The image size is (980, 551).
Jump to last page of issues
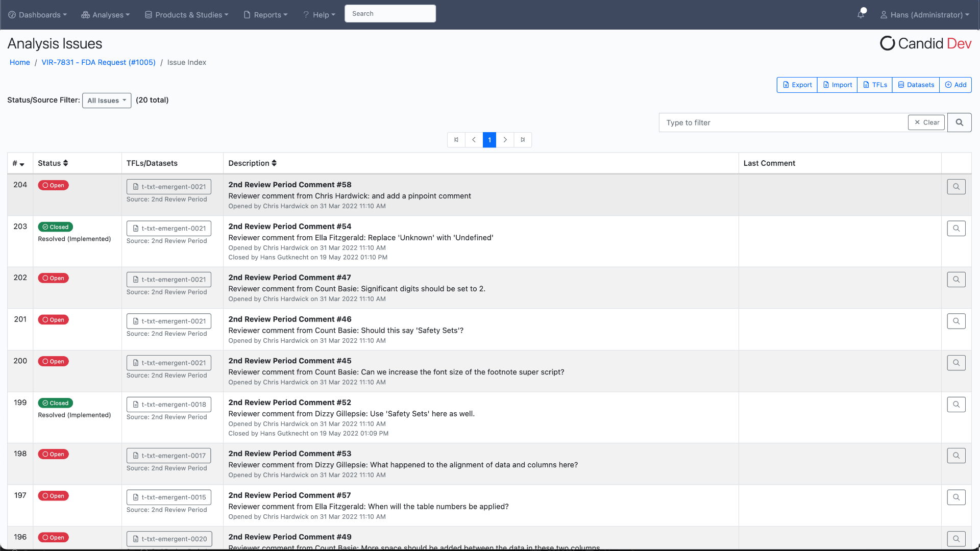click(523, 140)
